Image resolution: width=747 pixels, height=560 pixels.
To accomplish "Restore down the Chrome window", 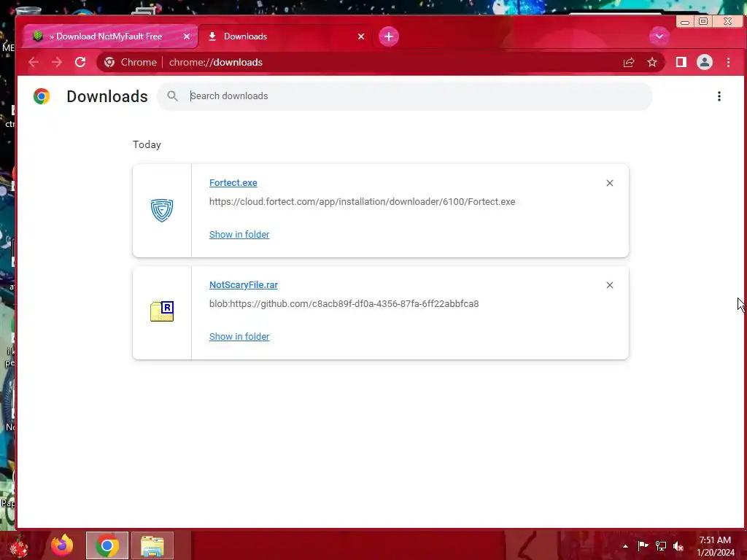I will point(703,21).
